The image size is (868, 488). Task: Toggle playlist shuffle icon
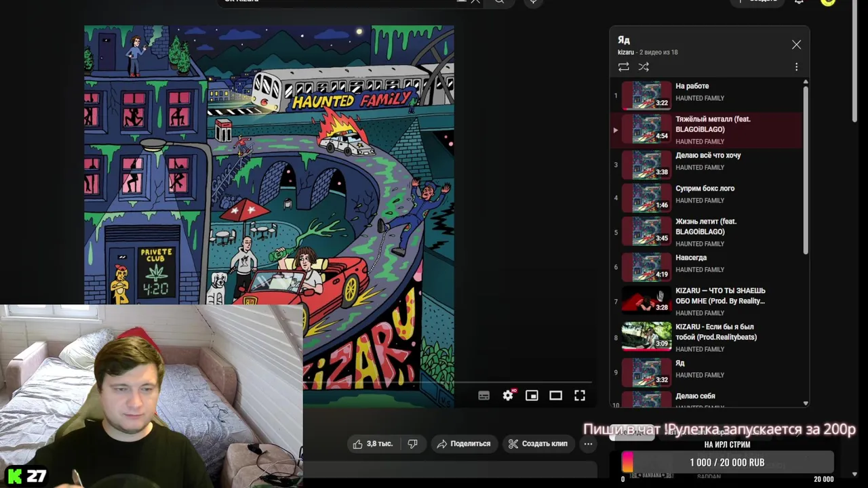644,66
